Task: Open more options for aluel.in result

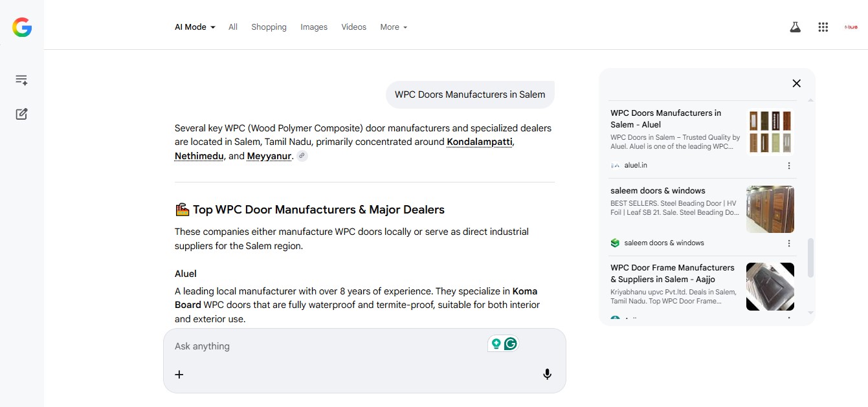Action: tap(789, 166)
